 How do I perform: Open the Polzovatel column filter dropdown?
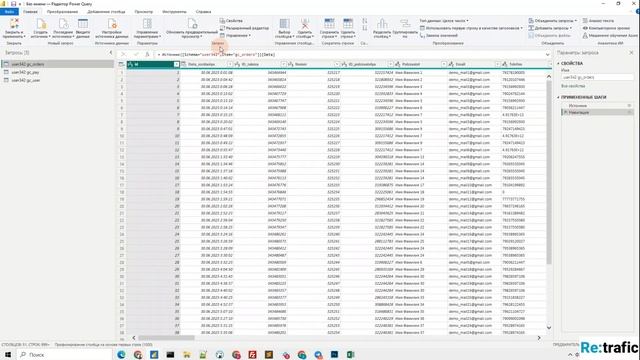(444, 64)
